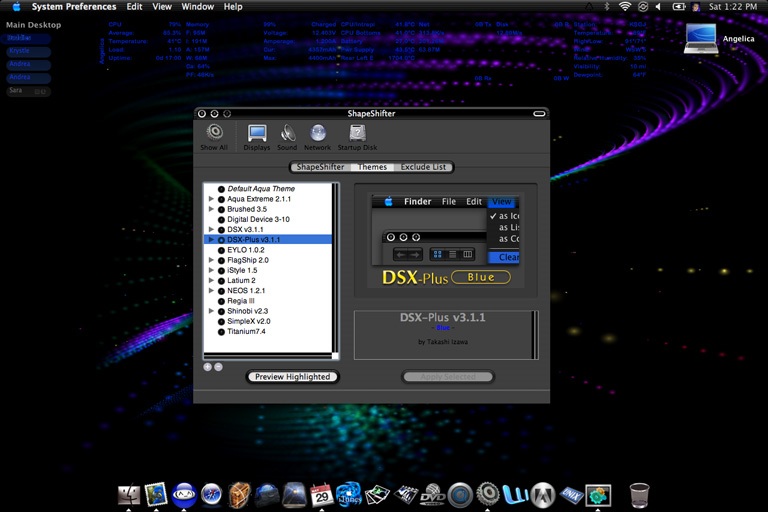The image size is (768, 512).
Task: Click the Sara item under Main Desktop
Action: tap(29, 91)
